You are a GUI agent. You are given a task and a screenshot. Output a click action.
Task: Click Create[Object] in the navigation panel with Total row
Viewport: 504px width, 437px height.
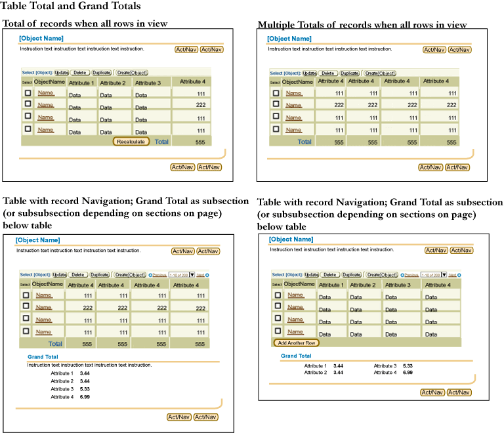(130, 275)
